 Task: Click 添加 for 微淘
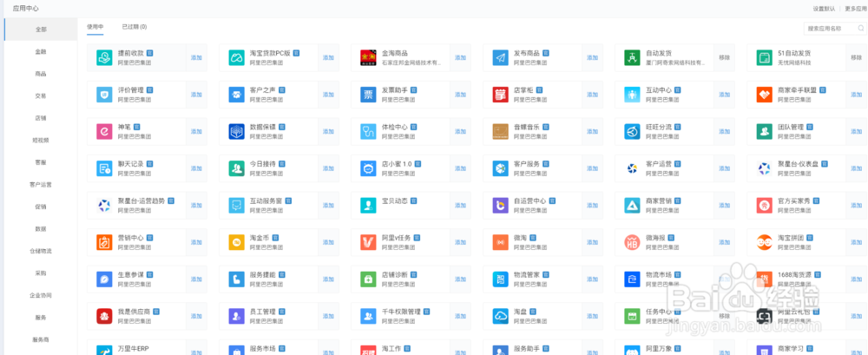click(x=592, y=242)
